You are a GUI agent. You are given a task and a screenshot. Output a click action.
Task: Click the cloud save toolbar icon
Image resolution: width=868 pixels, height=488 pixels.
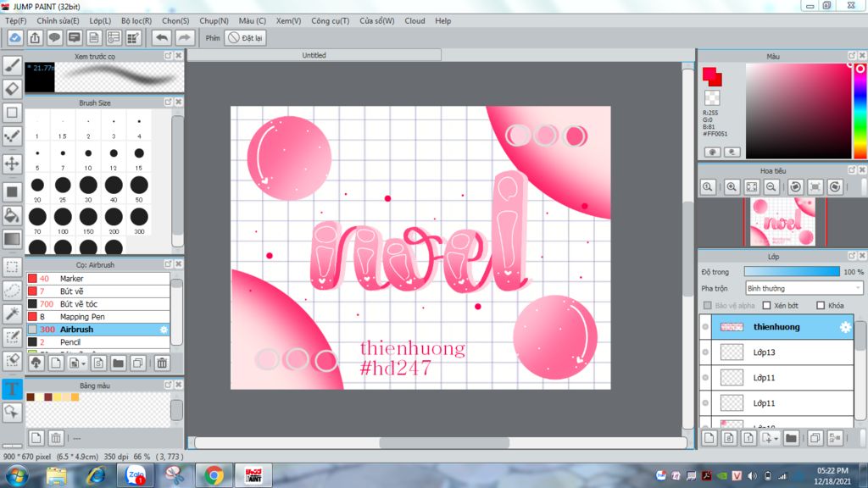point(15,37)
